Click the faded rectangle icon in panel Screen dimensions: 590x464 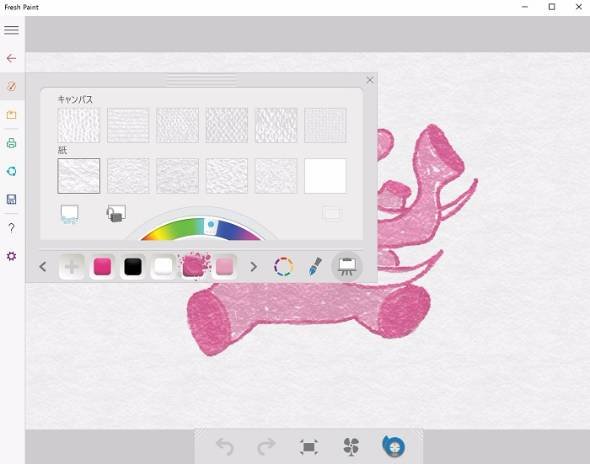pos(332,214)
